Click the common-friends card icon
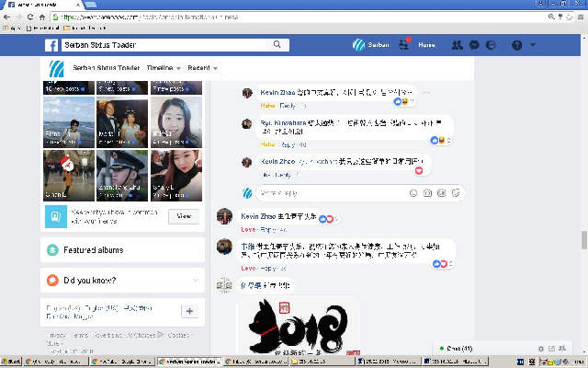The height and width of the screenshot is (368, 588). click(56, 216)
